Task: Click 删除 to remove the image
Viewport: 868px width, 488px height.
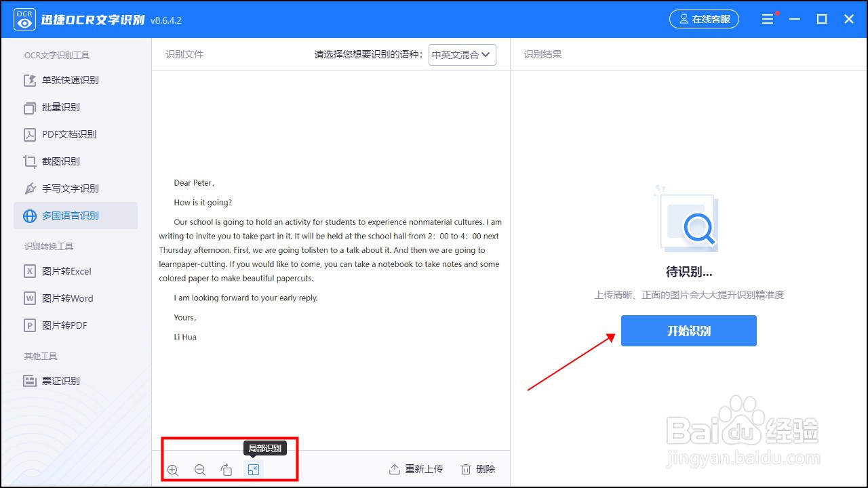Action: pyautogui.click(x=478, y=468)
